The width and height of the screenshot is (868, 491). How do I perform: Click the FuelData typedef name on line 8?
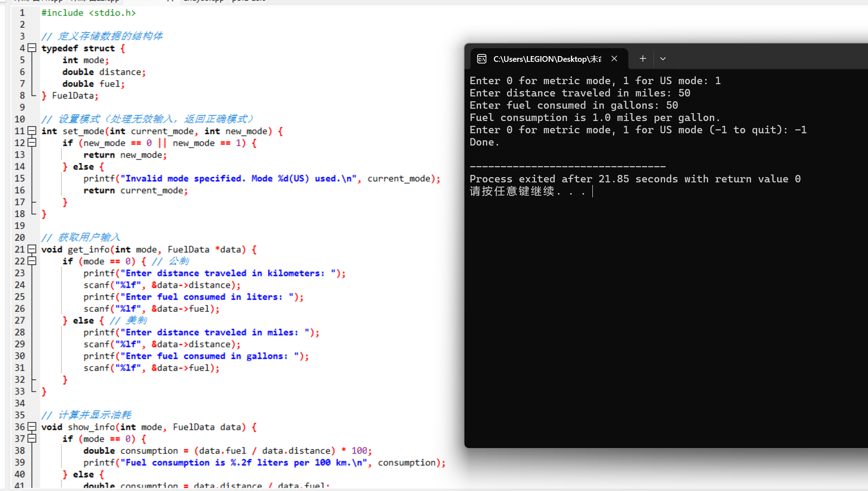tap(73, 96)
